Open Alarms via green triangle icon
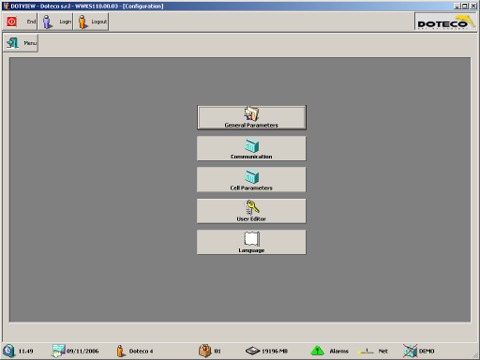The image size is (480, 360). [x=317, y=351]
